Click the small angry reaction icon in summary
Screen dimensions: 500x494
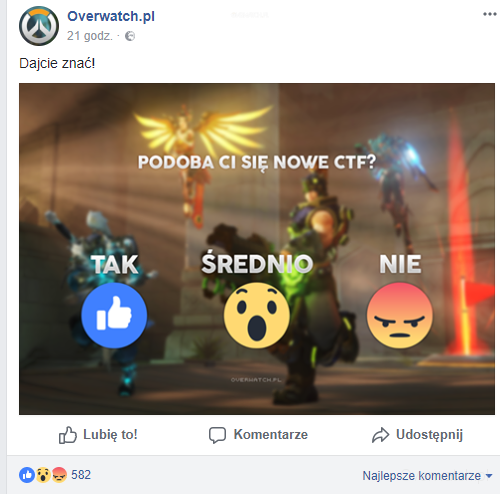coord(59,475)
